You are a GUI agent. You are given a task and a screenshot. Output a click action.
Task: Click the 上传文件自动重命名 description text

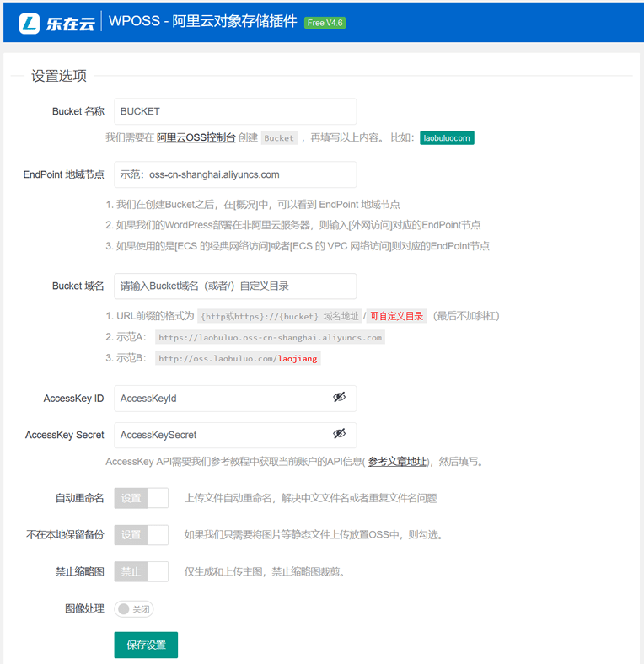pyautogui.click(x=310, y=498)
